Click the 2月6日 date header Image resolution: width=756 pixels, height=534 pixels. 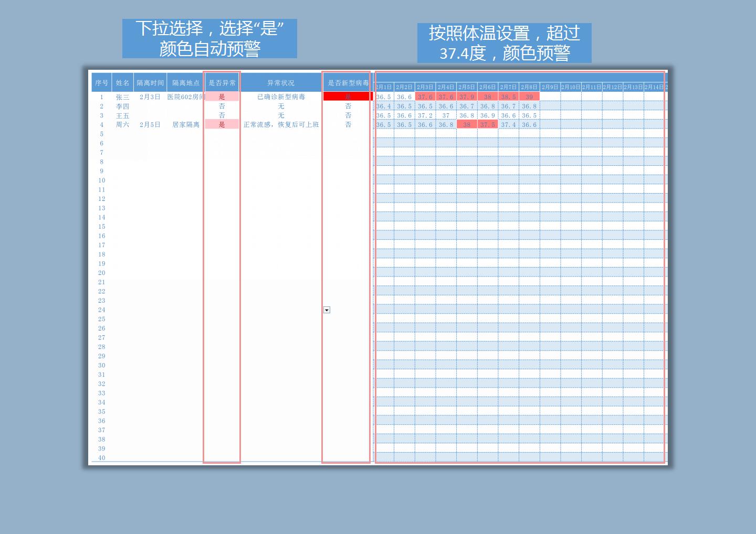coord(487,87)
